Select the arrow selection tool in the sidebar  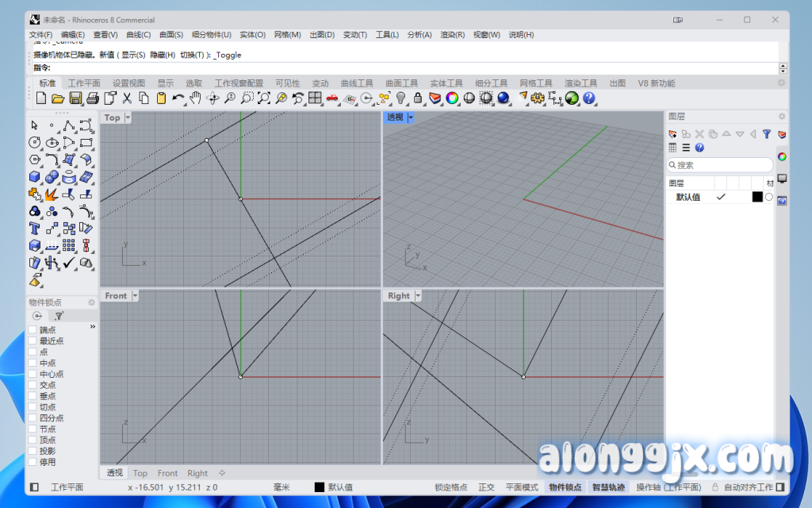click(34, 125)
